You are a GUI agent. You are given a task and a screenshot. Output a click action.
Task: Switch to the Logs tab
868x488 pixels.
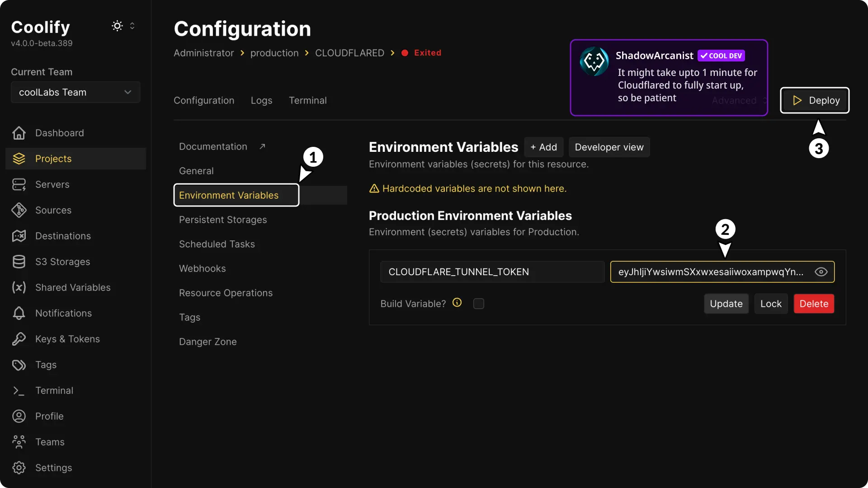[x=261, y=100]
